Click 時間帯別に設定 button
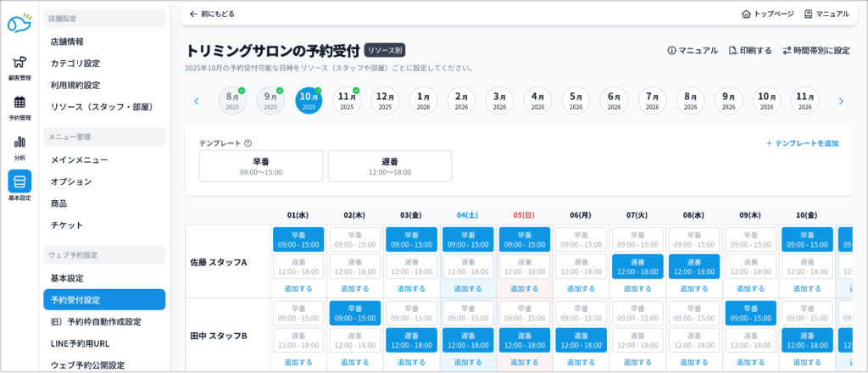 tap(815, 51)
